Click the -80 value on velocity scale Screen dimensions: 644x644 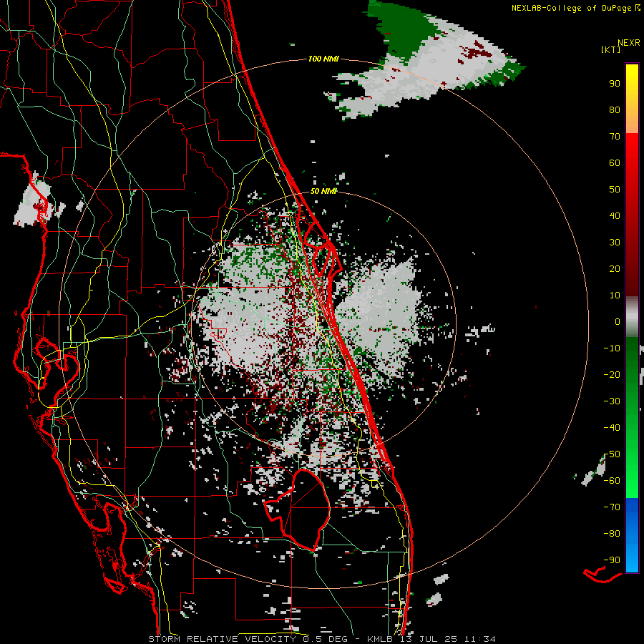tap(612, 534)
